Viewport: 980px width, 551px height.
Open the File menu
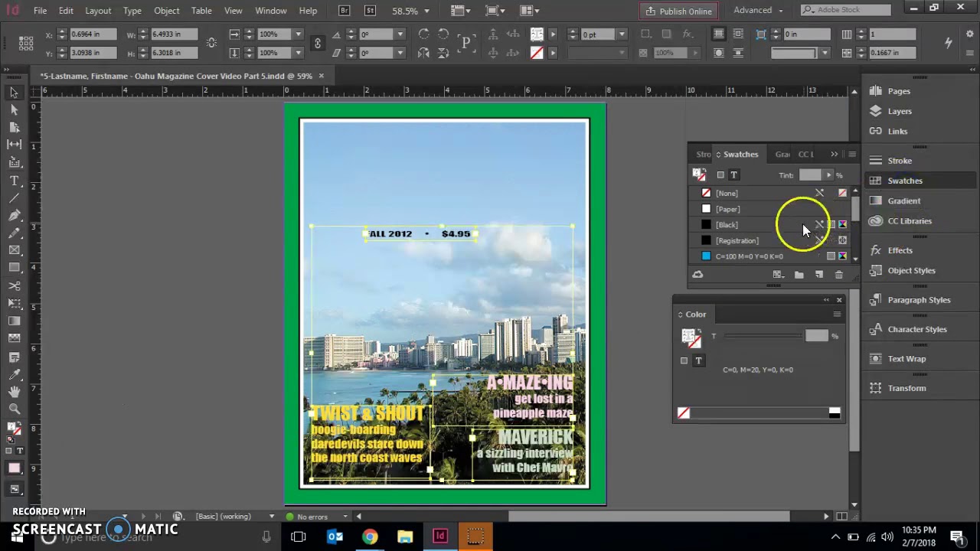(40, 11)
